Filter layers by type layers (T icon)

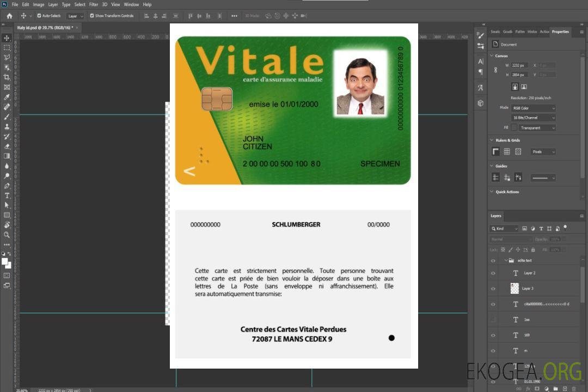[541, 229]
